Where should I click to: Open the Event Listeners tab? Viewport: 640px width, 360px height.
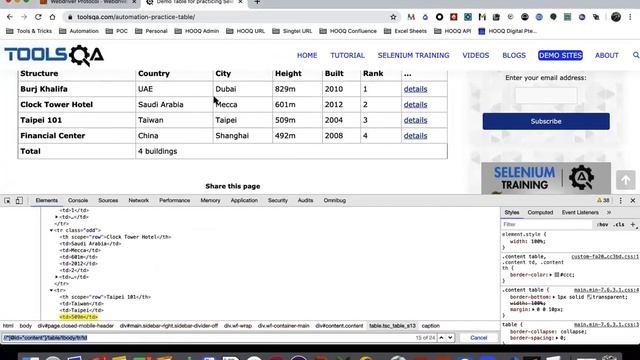pyautogui.click(x=580, y=213)
